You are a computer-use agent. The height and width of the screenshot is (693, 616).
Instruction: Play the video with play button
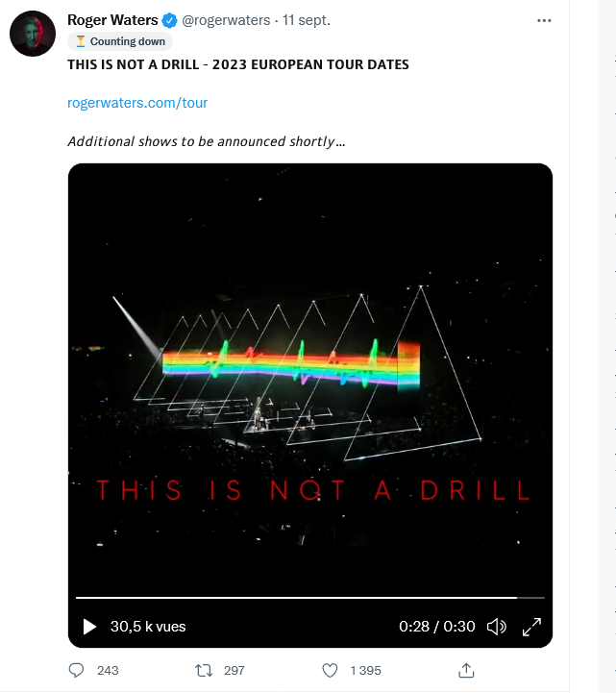click(x=90, y=627)
